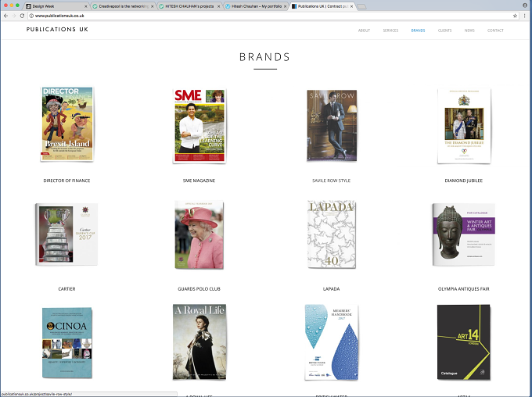Open the ART14 Catalogue cover
Viewport: 532px width, 397px height.
tap(463, 342)
